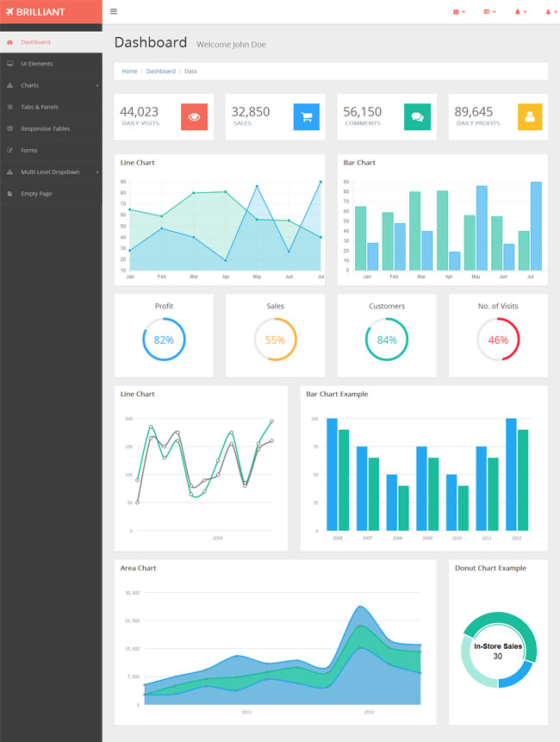Click the Profit 82% progress circle
The width and height of the screenshot is (560, 742).
click(164, 340)
